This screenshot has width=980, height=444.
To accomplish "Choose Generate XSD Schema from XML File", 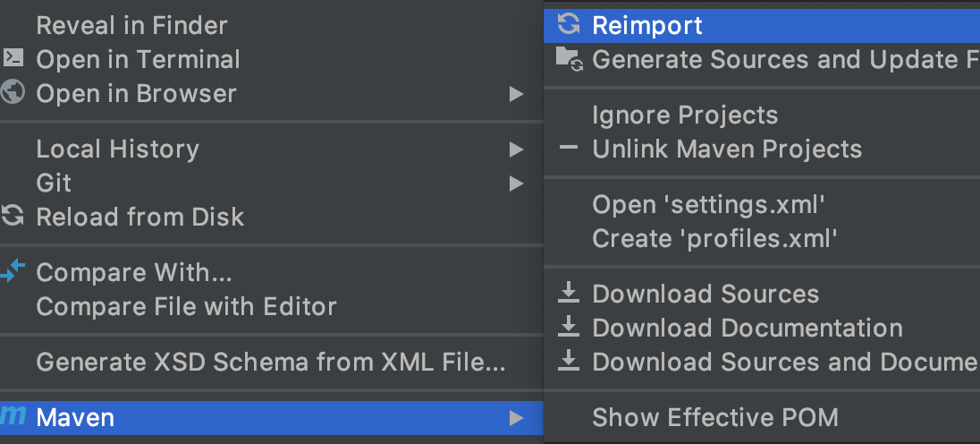I will pyautogui.click(x=271, y=362).
